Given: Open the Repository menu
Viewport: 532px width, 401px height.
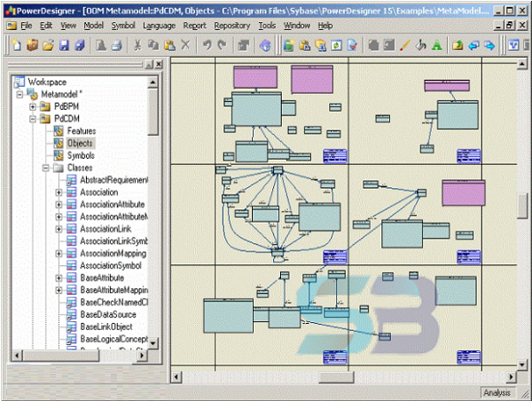Looking at the screenshot, I should [232, 26].
